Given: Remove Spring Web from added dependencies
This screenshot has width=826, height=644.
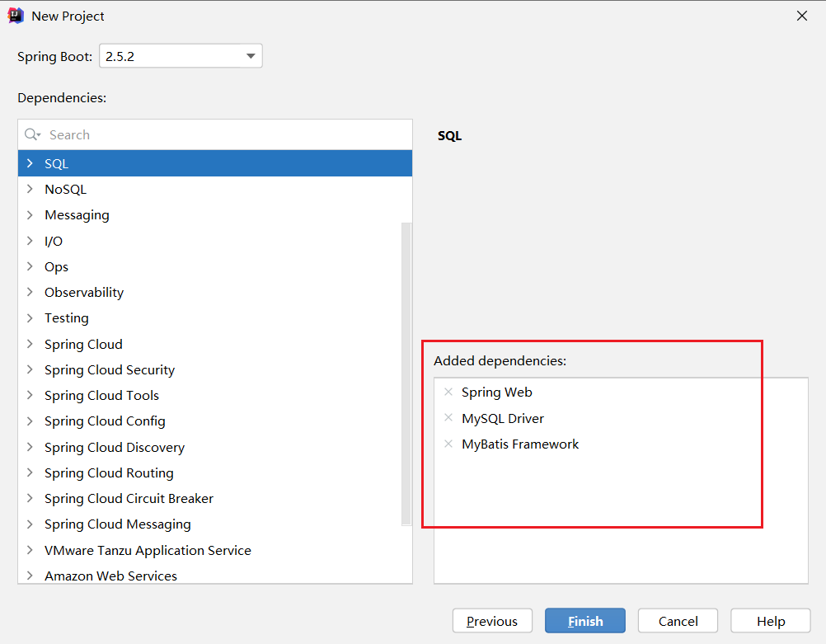Looking at the screenshot, I should click(448, 393).
